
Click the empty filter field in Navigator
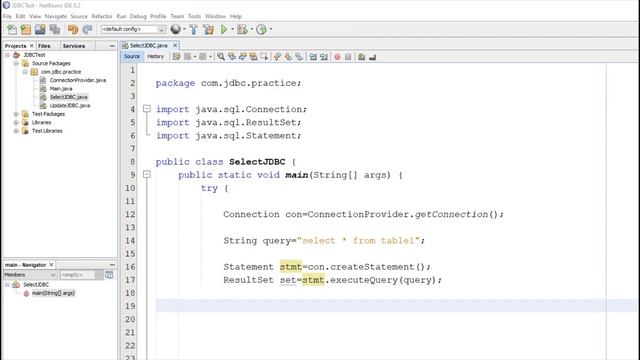[77, 275]
